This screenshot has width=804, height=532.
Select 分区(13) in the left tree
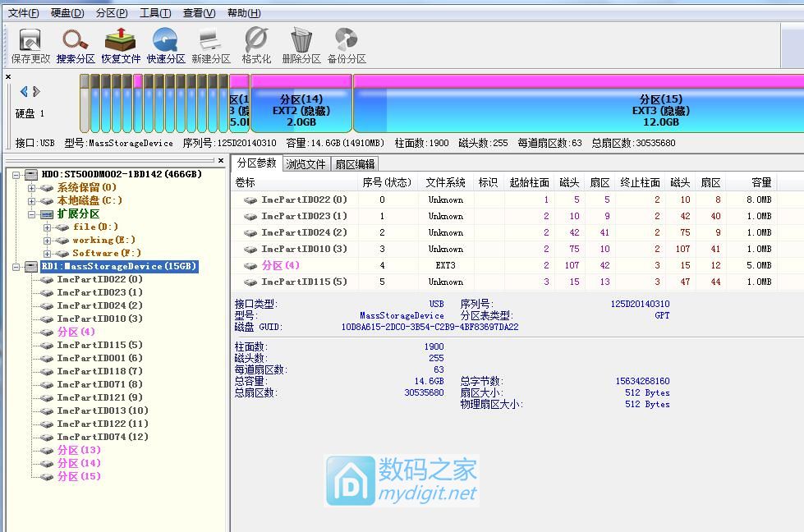pyautogui.click(x=79, y=450)
